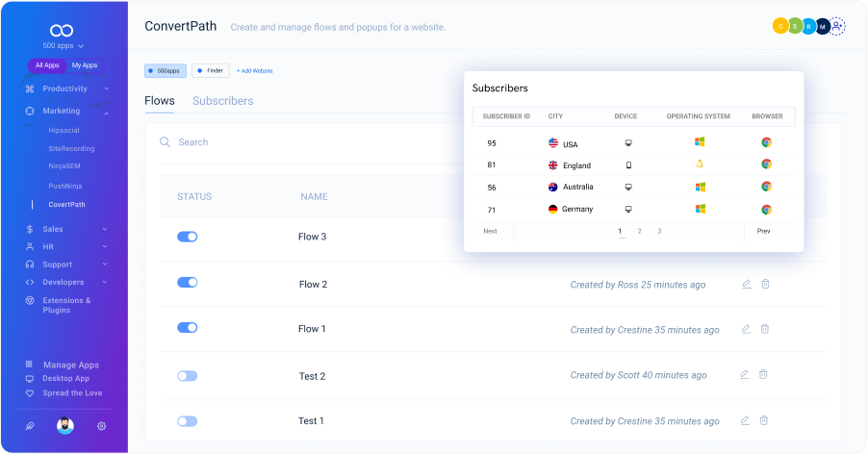The image size is (868, 454).
Task: Switch to the Subscribers tab
Action: coord(222,101)
